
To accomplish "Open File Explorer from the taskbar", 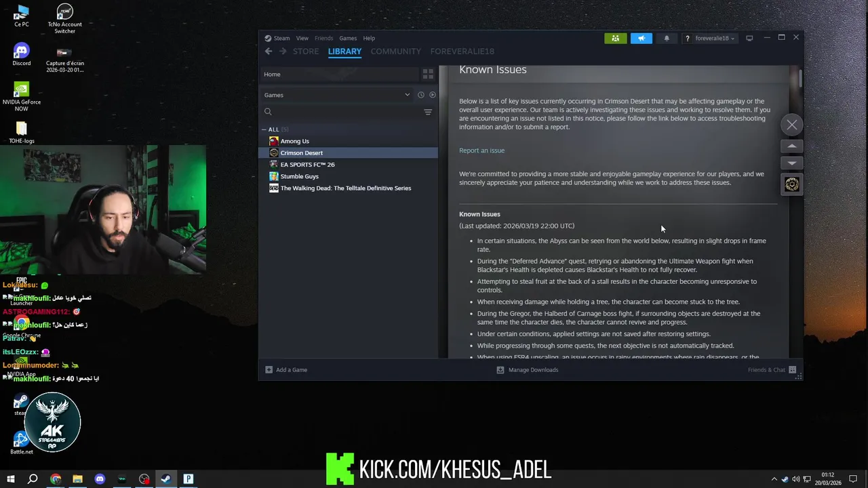I will point(77,479).
